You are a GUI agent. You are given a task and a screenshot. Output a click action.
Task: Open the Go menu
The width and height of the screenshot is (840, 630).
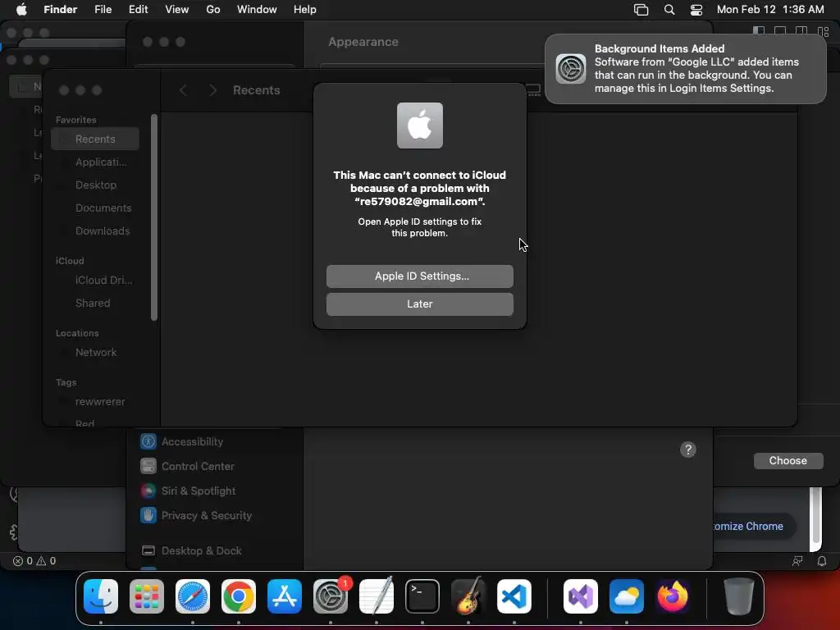tap(213, 9)
